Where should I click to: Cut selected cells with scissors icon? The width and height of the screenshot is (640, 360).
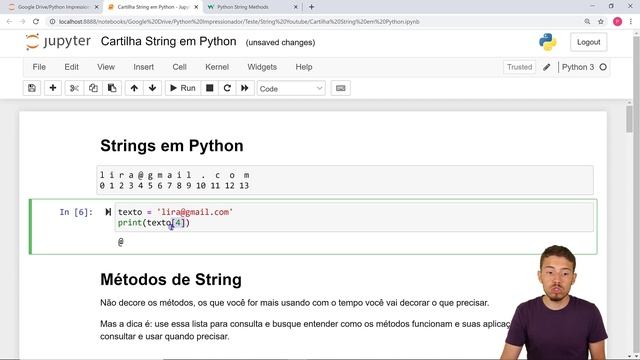(74, 88)
